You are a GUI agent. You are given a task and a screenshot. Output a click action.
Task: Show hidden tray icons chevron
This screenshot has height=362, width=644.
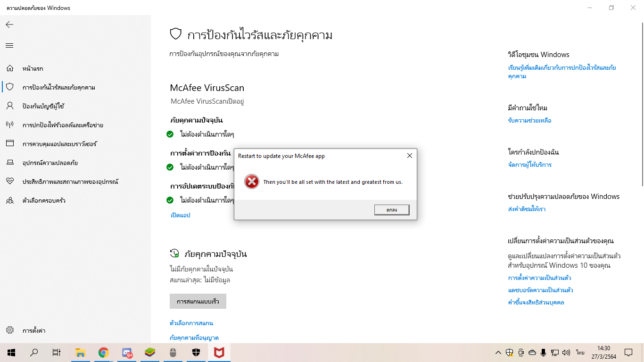[x=498, y=352]
